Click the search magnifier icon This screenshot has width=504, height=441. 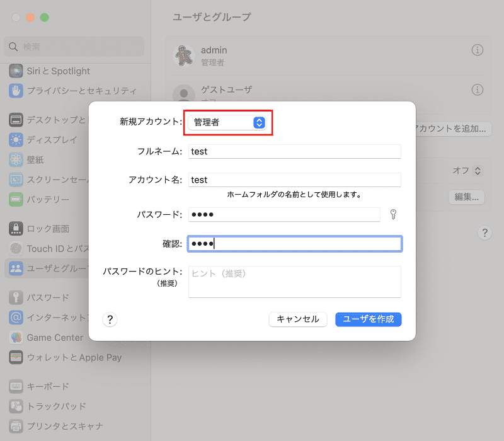tap(13, 47)
